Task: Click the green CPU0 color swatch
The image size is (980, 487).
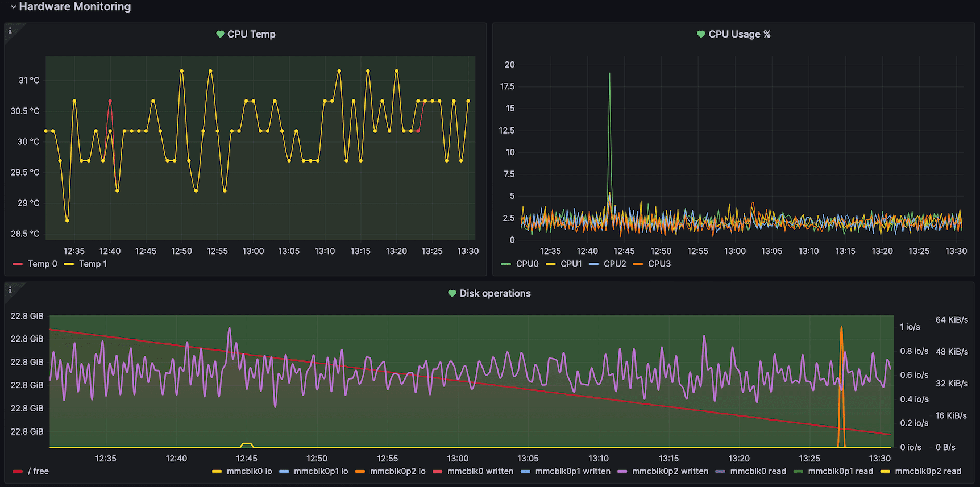Action: [505, 264]
